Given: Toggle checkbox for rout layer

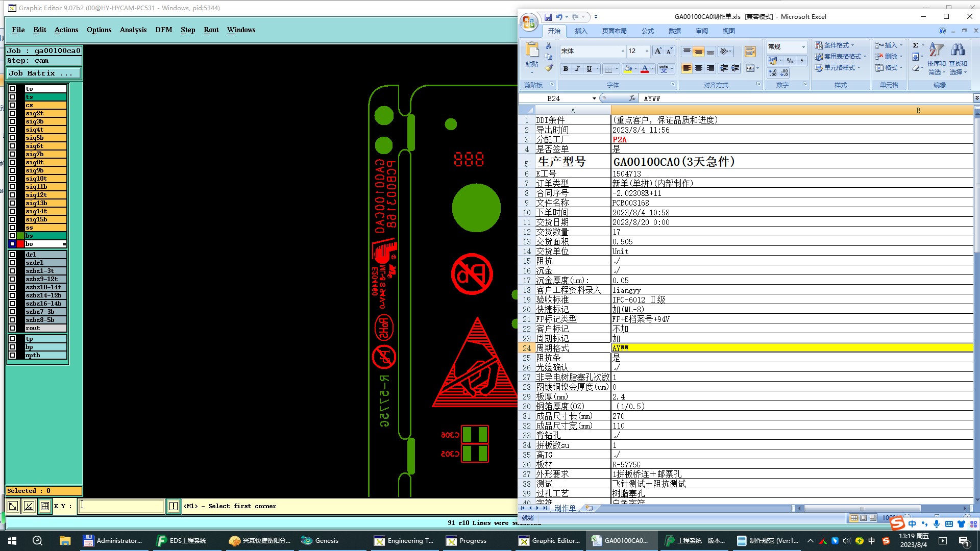Looking at the screenshot, I should [12, 328].
